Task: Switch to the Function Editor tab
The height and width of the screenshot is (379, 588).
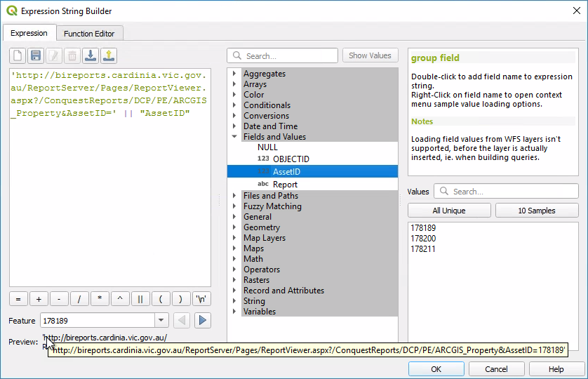Action: click(x=89, y=33)
